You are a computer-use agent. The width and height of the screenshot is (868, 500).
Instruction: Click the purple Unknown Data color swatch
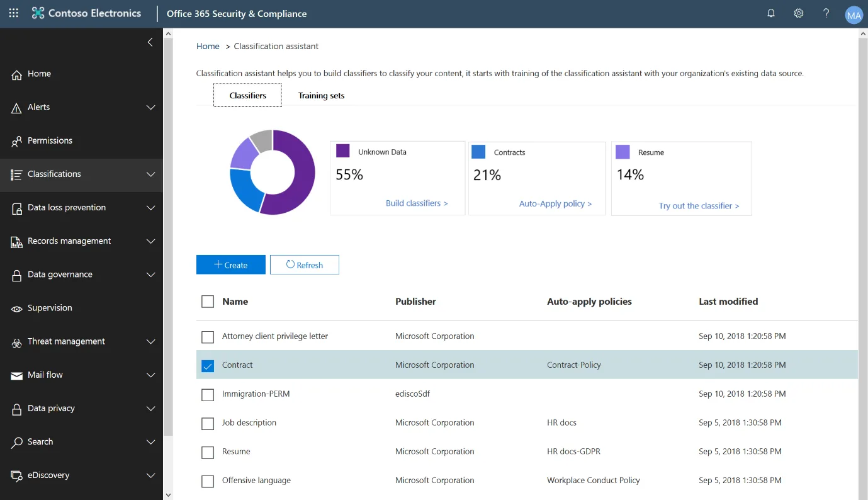point(342,151)
